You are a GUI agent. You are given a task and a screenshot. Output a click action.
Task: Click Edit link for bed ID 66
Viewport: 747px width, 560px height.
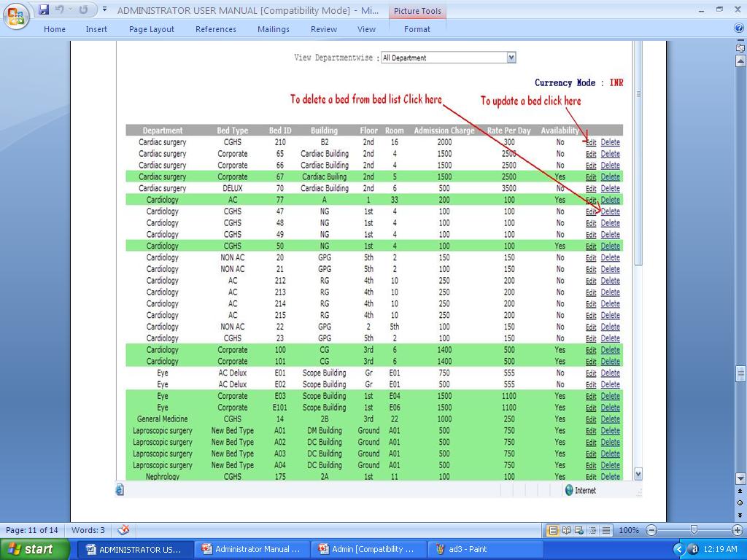591,166
